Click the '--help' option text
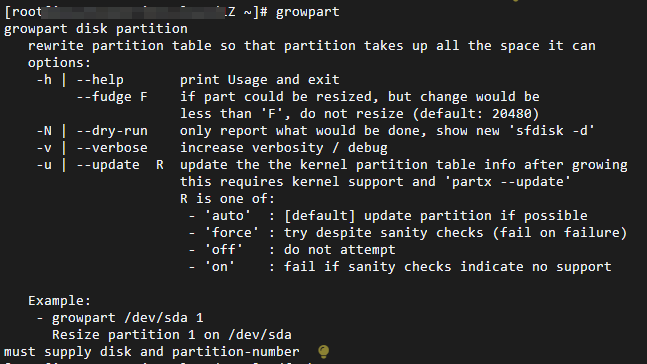 coord(100,80)
